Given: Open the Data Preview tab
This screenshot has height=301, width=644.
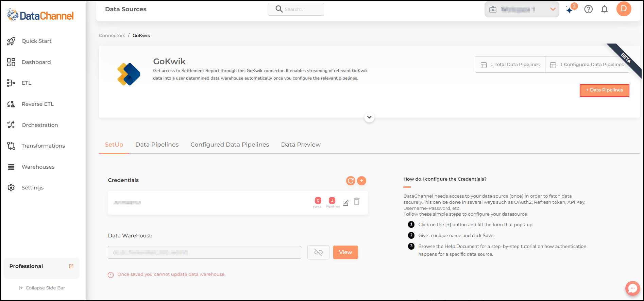Looking at the screenshot, I should click(301, 145).
